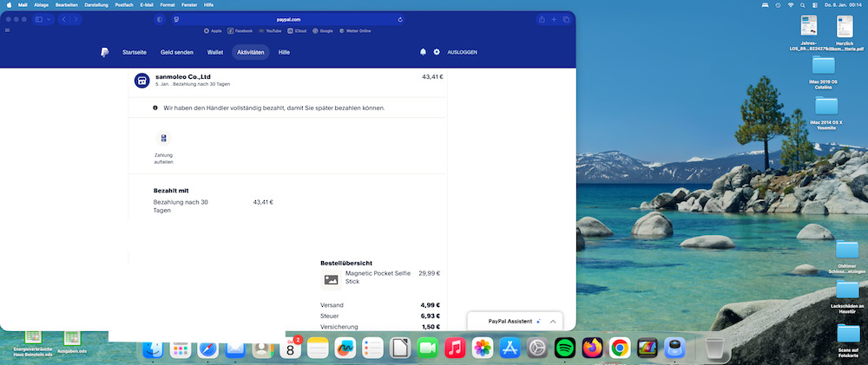Click the sanmoleo Co.,Ltd merchant icon
Viewport: 868px width, 365px height.
pyautogui.click(x=141, y=81)
